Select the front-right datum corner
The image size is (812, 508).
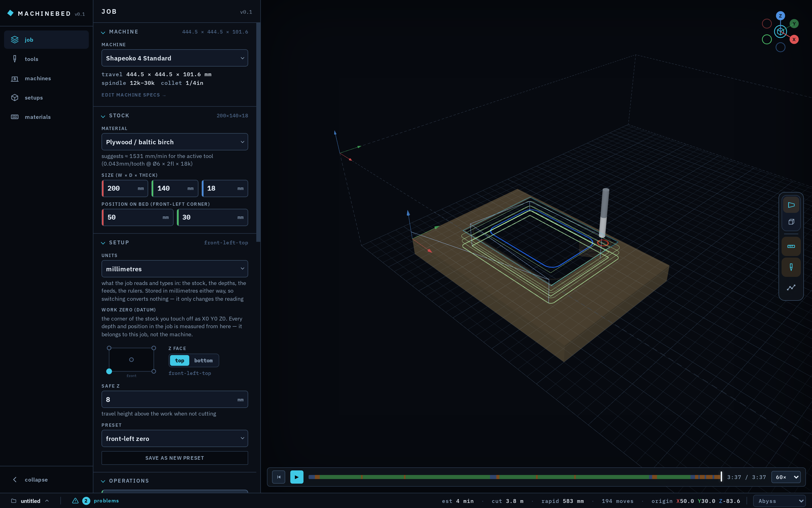[154, 371]
